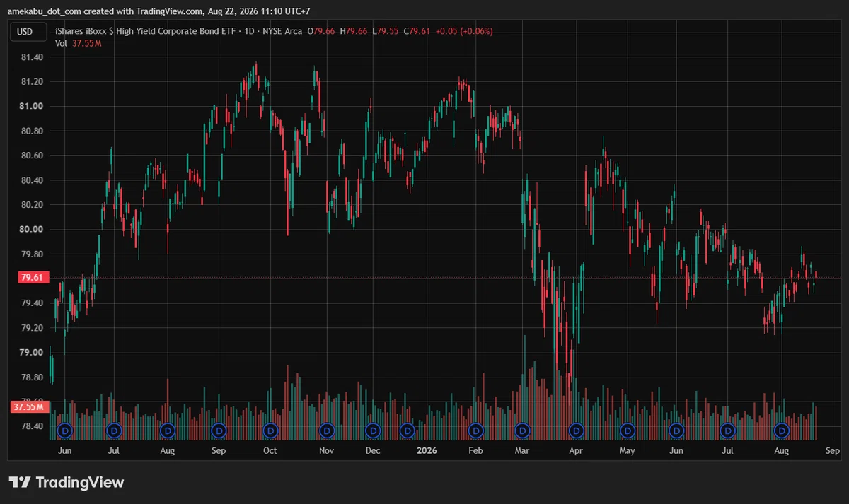Click the dividend marker above the Nov label
The height and width of the screenshot is (504, 849).
click(x=327, y=430)
